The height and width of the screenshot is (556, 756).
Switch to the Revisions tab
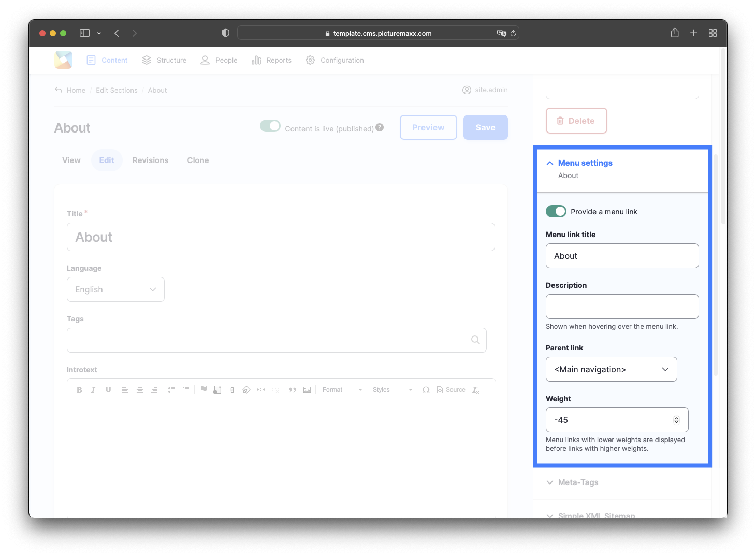150,160
